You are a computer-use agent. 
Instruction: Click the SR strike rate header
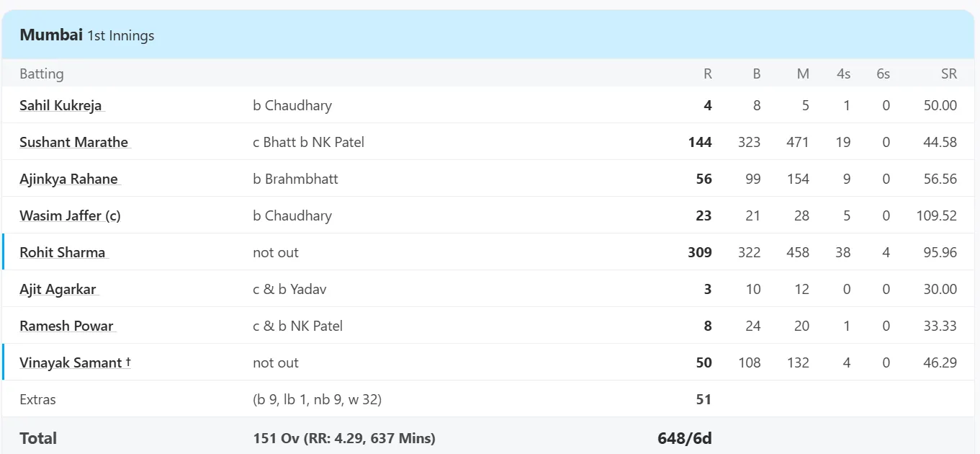tap(949, 74)
